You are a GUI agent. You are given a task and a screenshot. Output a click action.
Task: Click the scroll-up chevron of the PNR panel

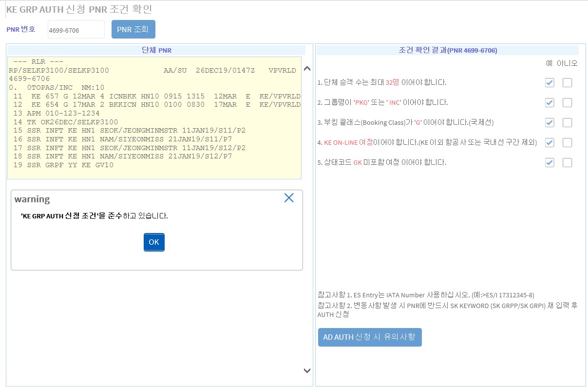coord(307,69)
